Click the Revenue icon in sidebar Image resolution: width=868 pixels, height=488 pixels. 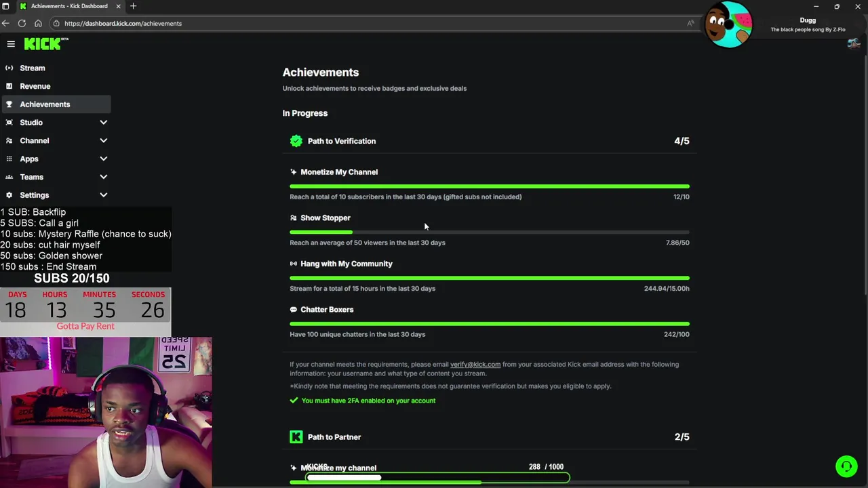(x=9, y=86)
